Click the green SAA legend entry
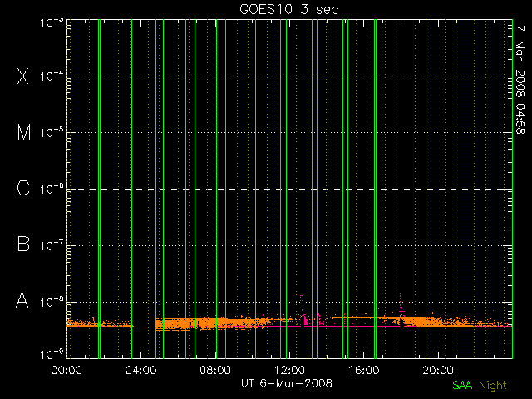The image size is (532, 399). (462, 385)
